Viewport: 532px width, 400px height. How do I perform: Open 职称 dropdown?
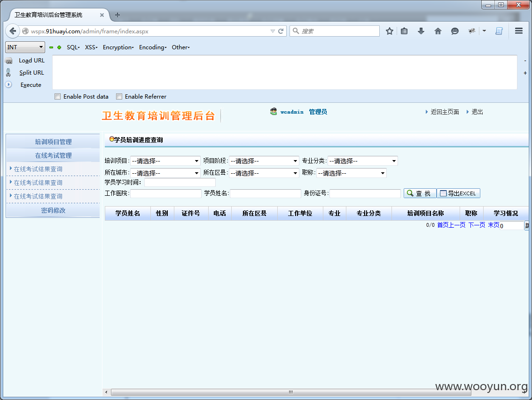pos(352,173)
